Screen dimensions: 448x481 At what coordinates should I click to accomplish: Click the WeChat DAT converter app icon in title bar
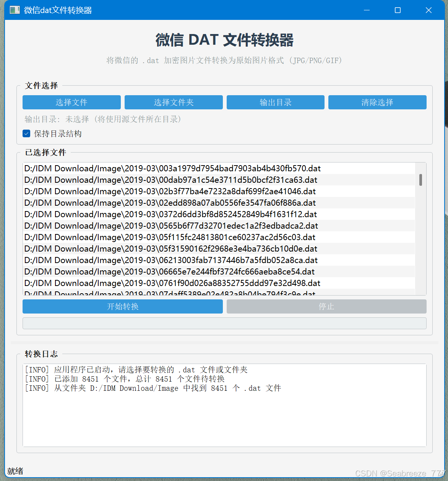[15, 10]
